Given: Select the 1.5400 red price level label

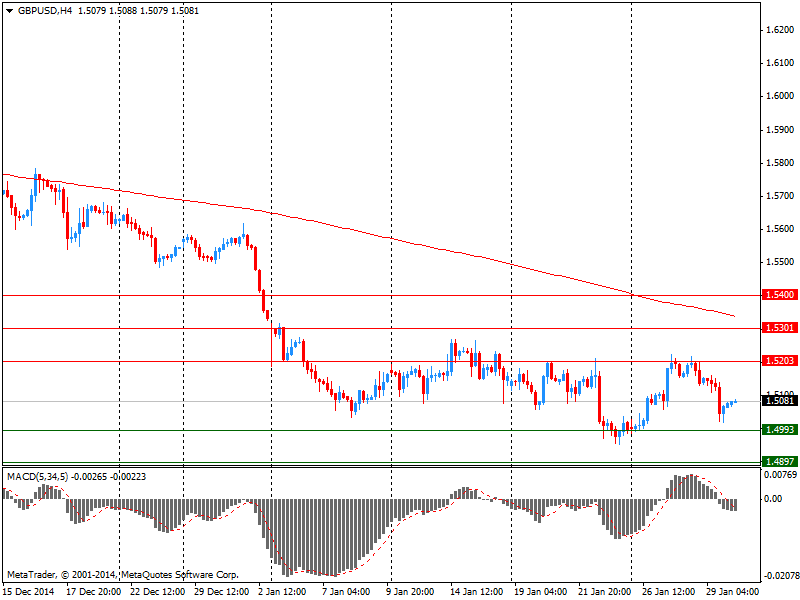Looking at the screenshot, I should pyautogui.click(x=780, y=295).
